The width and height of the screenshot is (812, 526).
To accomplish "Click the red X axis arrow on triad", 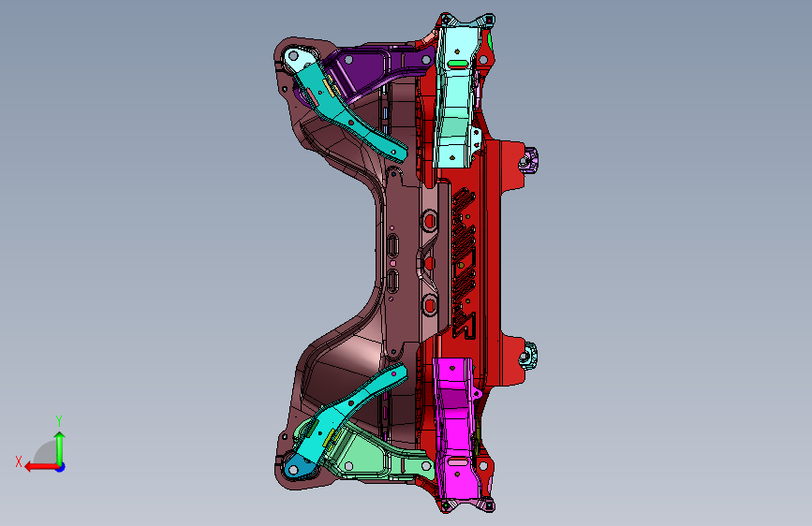I will point(41,467).
